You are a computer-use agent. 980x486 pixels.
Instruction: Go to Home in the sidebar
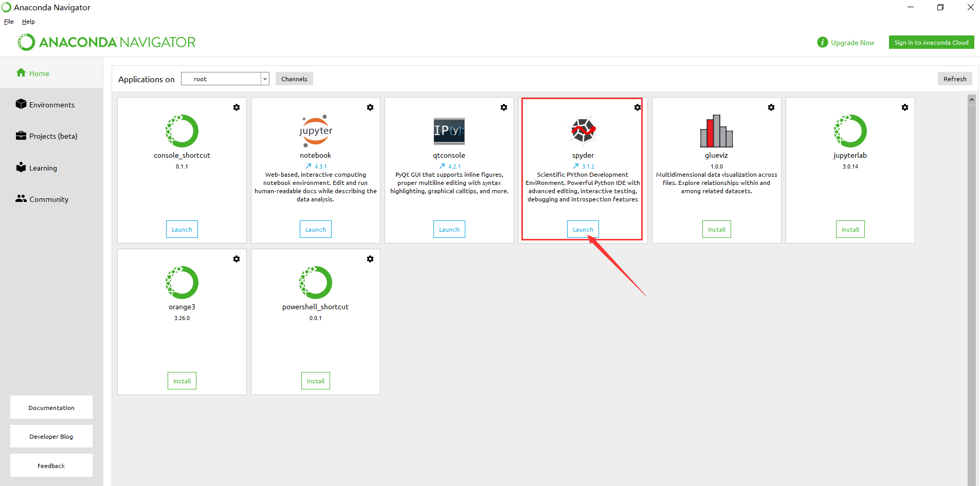(51, 73)
